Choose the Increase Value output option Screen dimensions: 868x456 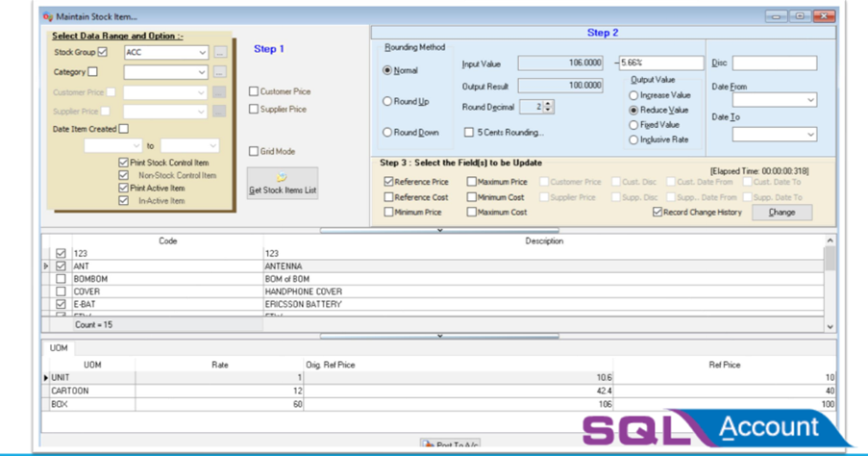coord(633,95)
